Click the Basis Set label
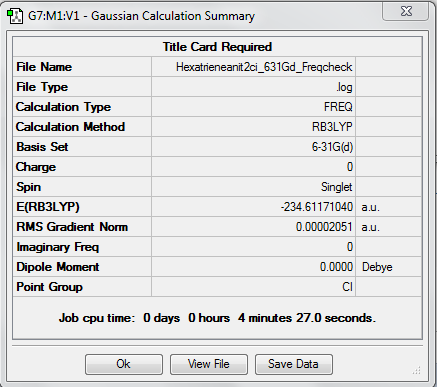Image resolution: width=437 pixels, height=387 pixels. tap(42, 147)
